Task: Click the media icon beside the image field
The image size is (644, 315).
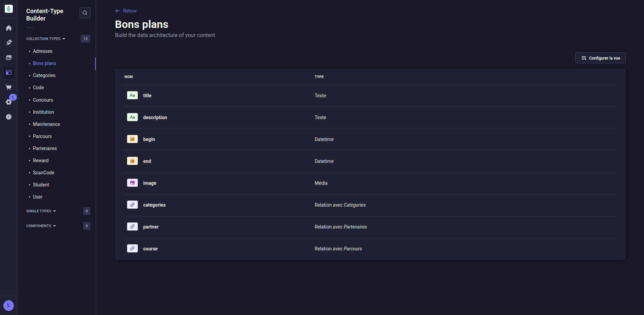Action: [132, 183]
